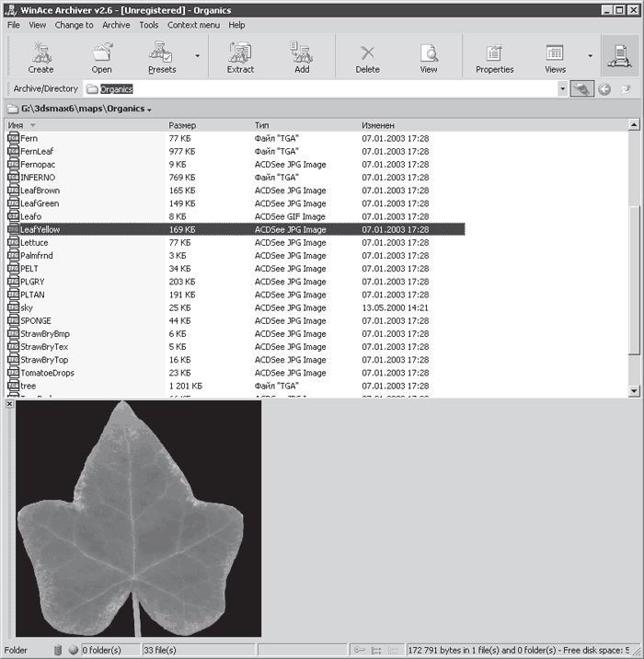644x659 pixels.
Task: Select the StrawBryTop file
Action: (x=236, y=360)
